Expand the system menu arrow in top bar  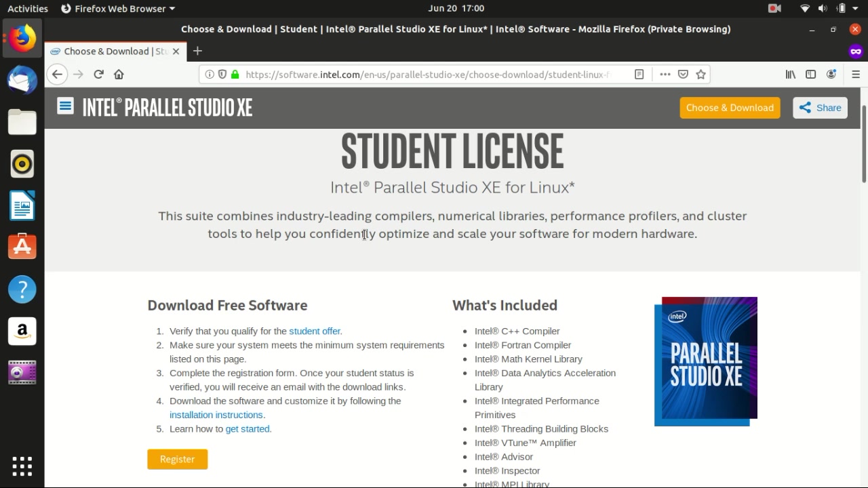(856, 8)
